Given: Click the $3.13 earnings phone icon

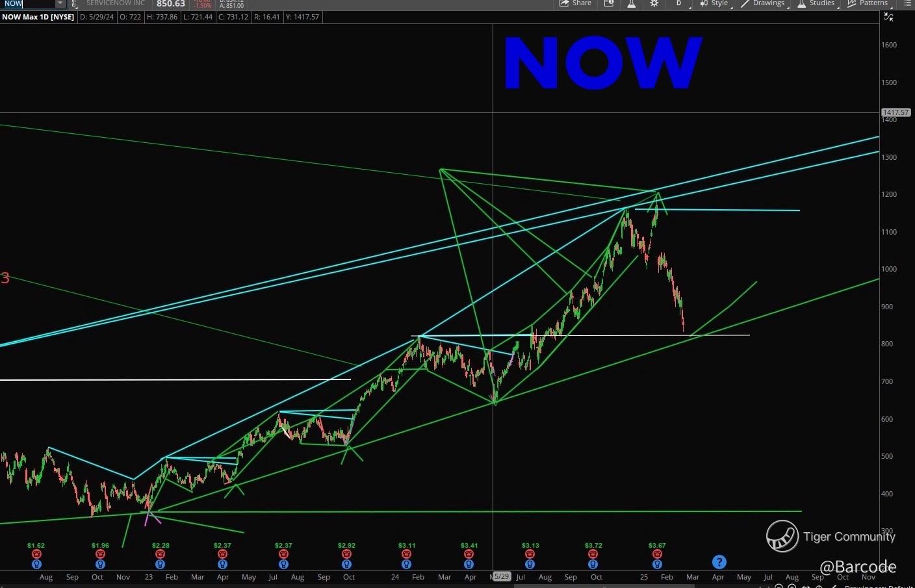Looking at the screenshot, I should 530,554.
